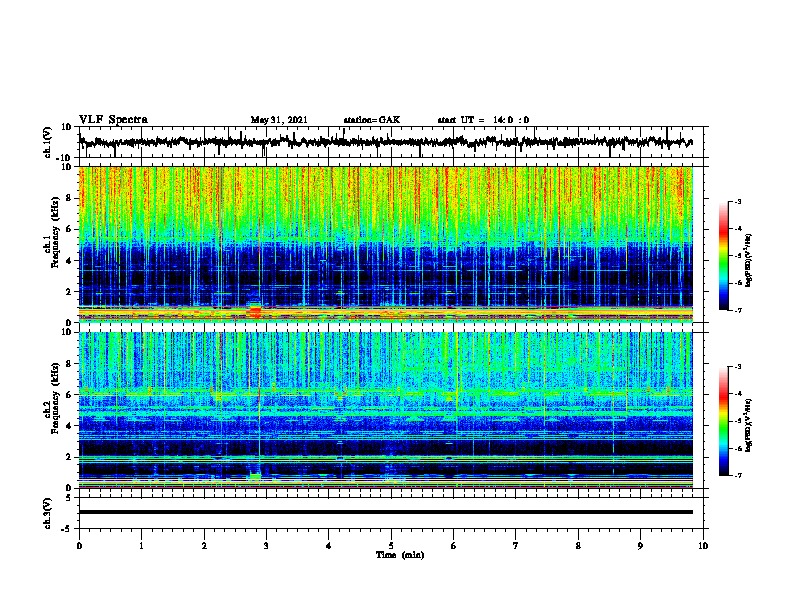Click time axis tick label "7"

pos(516,546)
